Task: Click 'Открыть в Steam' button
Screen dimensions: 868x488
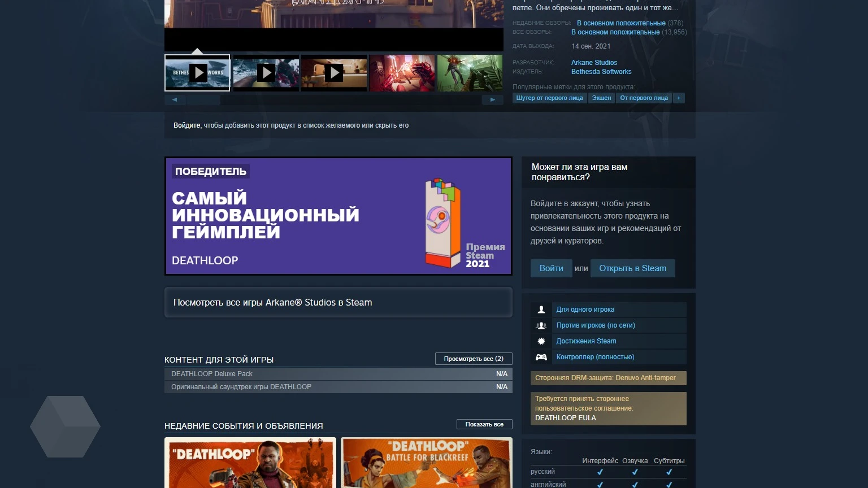Action: [632, 268]
